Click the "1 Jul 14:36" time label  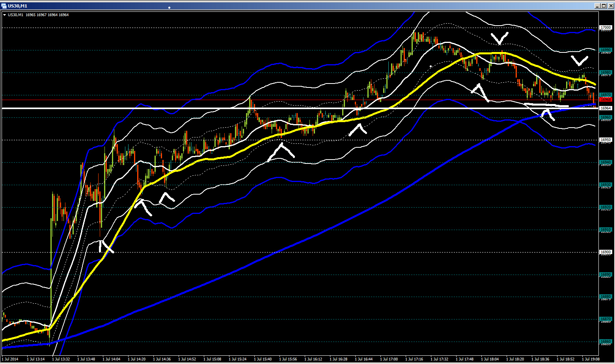(x=162, y=359)
